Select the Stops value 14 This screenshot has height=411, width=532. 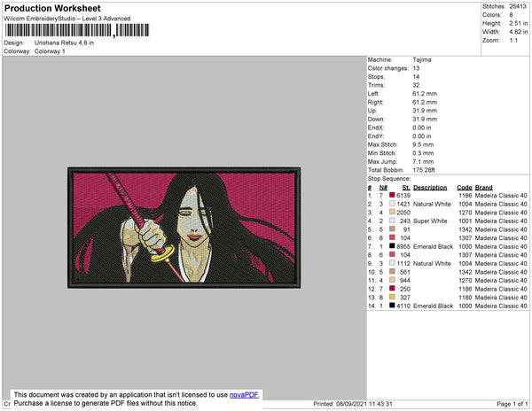coord(416,77)
